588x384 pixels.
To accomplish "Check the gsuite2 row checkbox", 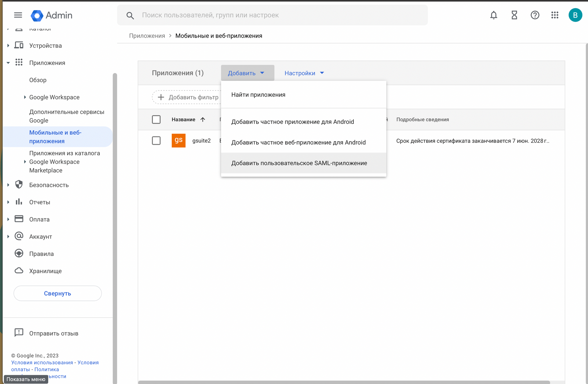I will [156, 140].
